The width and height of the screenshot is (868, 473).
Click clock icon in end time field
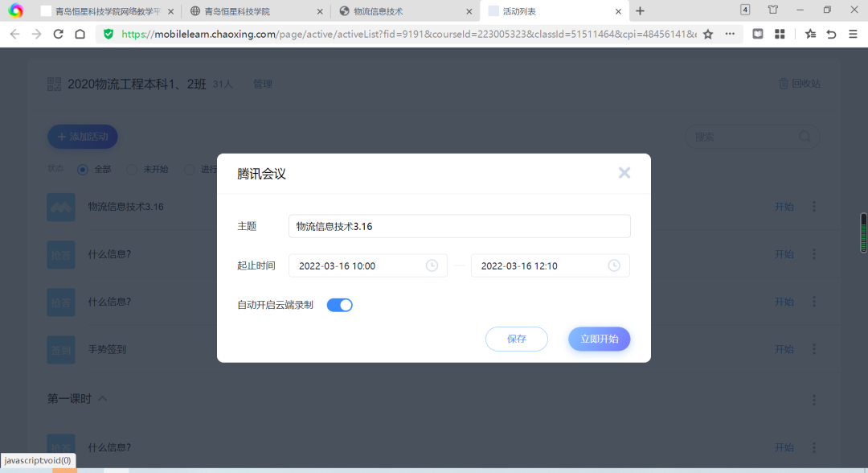click(614, 265)
